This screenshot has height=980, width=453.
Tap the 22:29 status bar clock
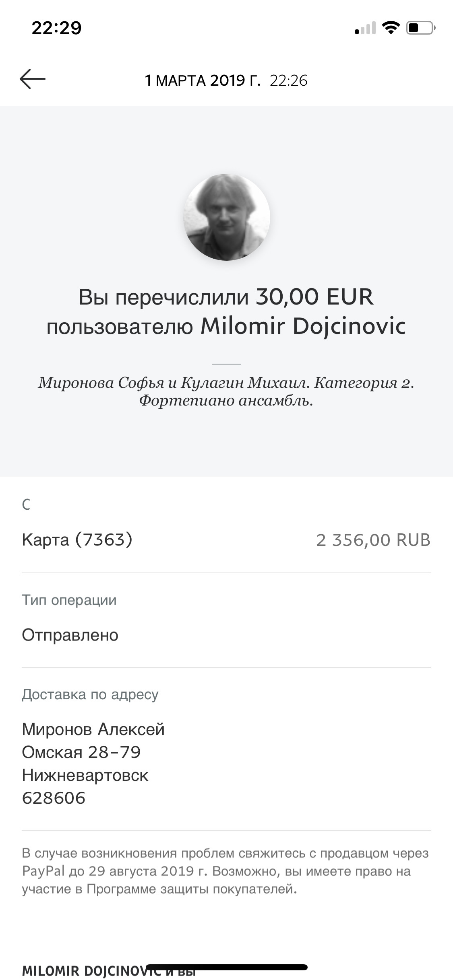57,28
